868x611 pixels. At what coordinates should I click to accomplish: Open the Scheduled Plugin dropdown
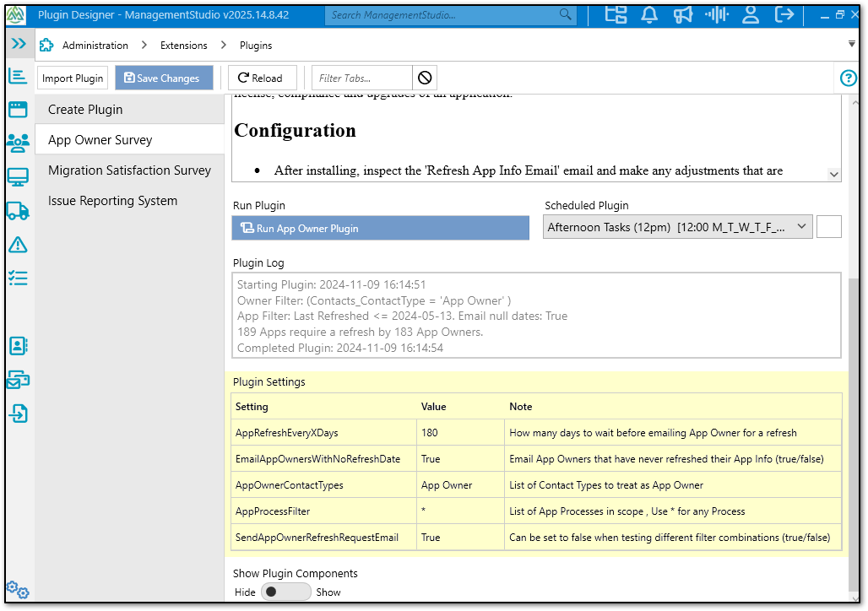tap(677, 227)
